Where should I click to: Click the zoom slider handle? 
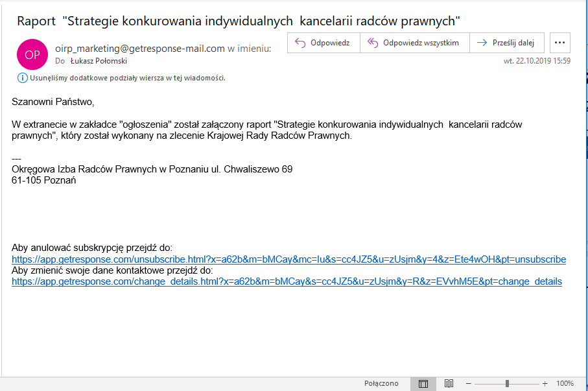(507, 383)
